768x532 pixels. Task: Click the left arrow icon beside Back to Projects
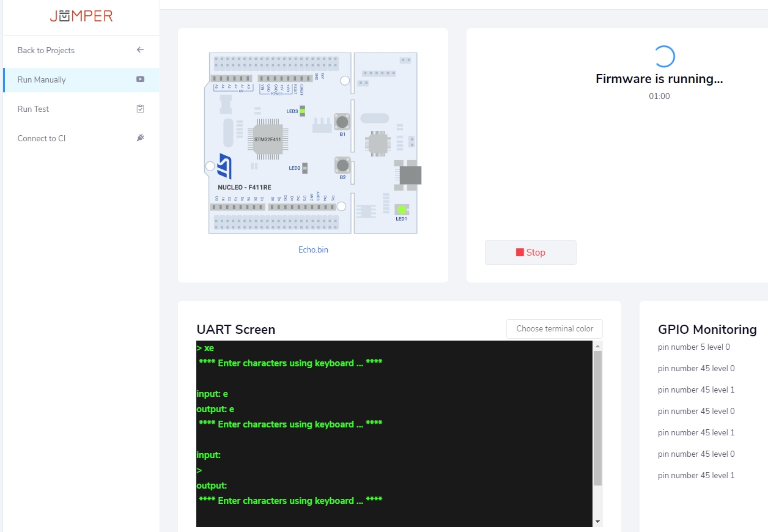pos(140,50)
